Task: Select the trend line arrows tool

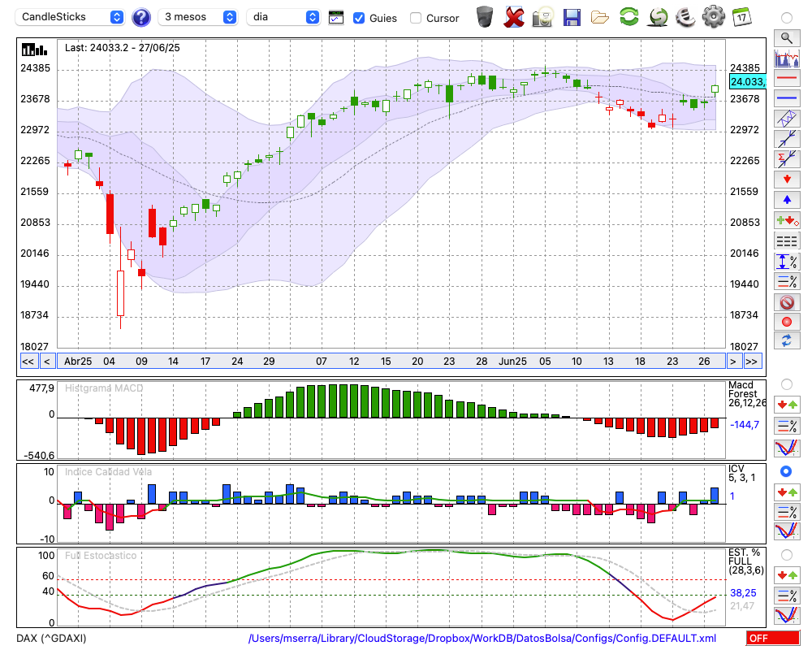Action: (x=787, y=139)
